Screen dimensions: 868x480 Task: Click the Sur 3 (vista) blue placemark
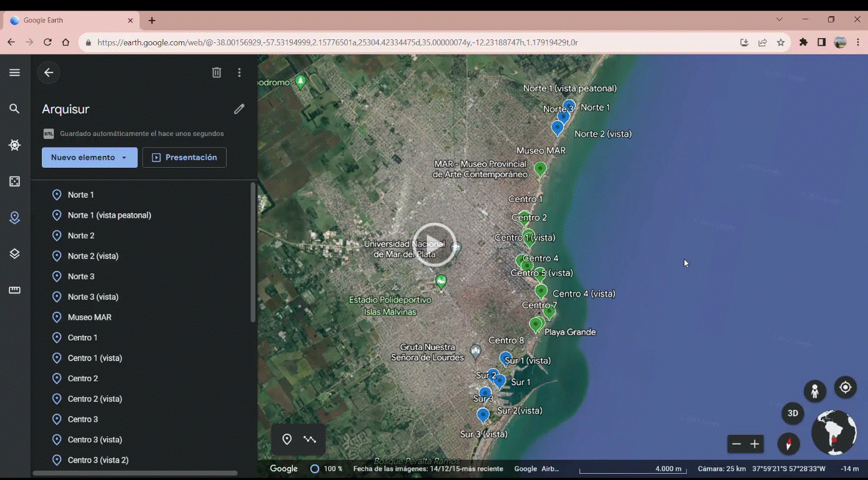tap(483, 415)
